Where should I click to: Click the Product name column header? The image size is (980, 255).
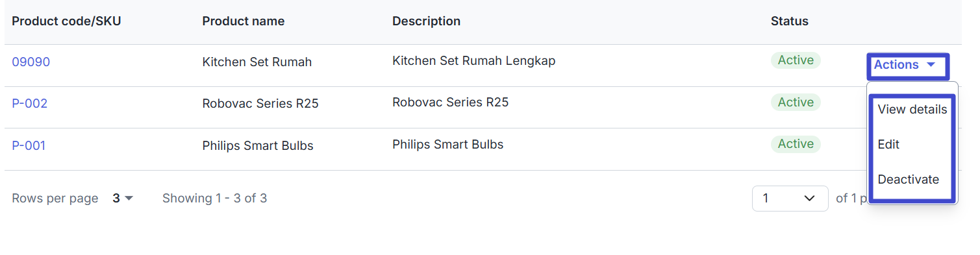pos(244,21)
